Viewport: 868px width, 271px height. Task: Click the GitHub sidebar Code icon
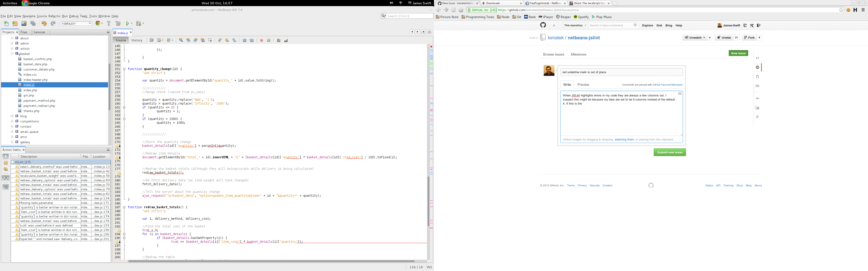757,58
